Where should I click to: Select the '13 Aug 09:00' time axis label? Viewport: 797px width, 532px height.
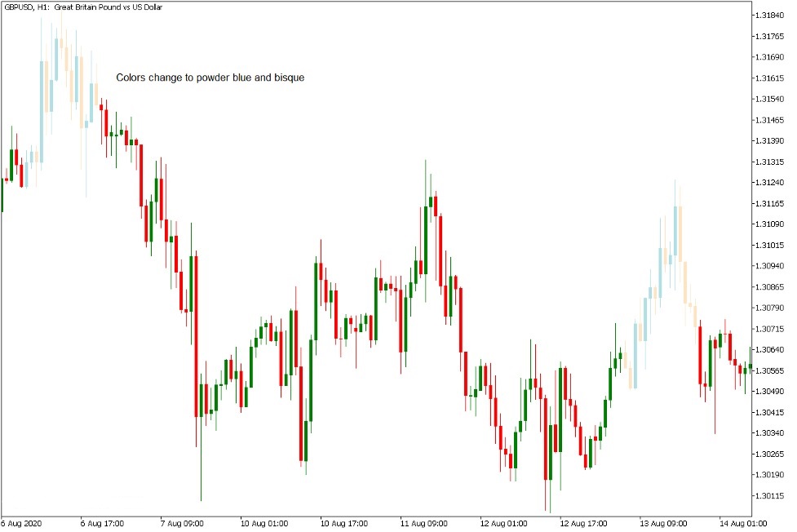click(x=663, y=523)
